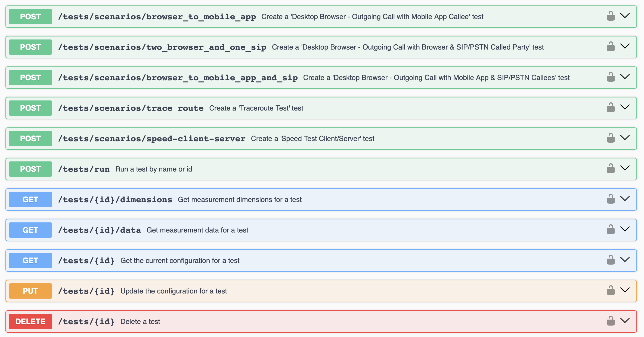The height and width of the screenshot is (337, 644).
Task: Click the lock icon on the trace route row
Action: pyautogui.click(x=611, y=108)
